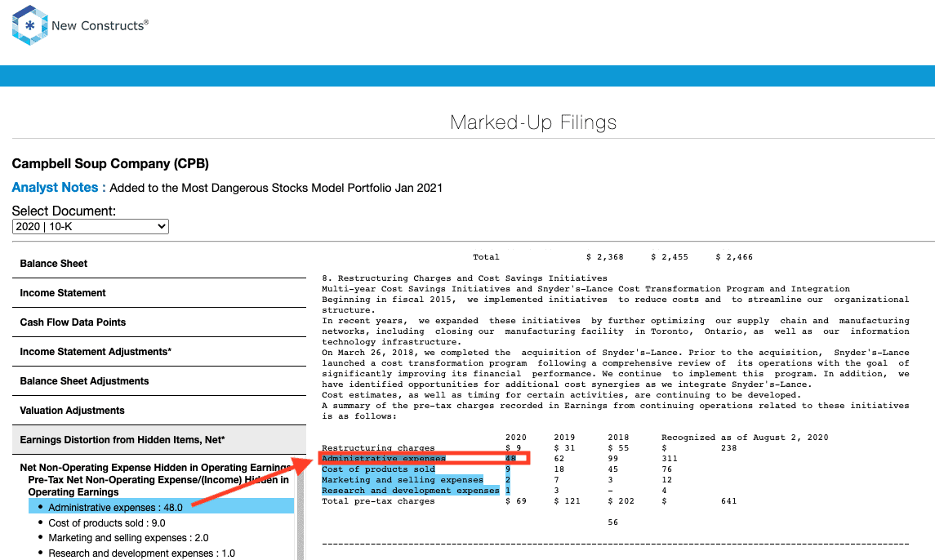
Task: Click the 311 administrative expenses recognized value
Action: 670,459
